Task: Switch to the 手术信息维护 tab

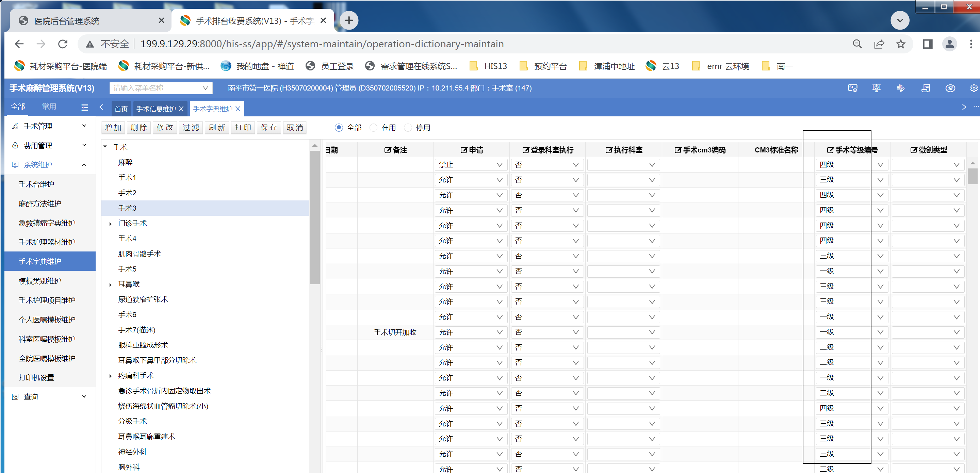Action: point(156,109)
